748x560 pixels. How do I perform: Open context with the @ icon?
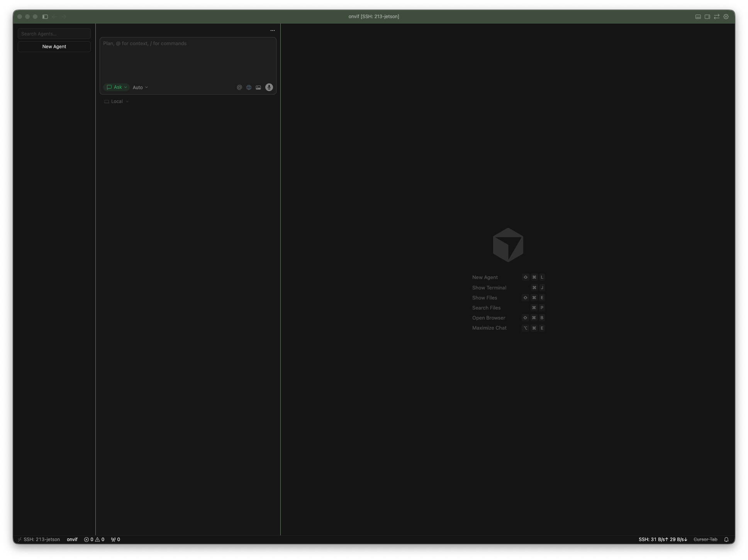[239, 87]
